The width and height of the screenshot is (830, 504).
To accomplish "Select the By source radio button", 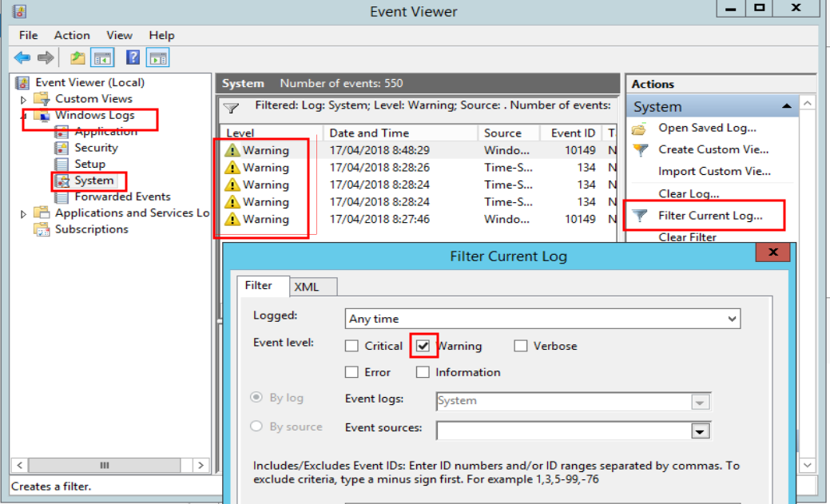I will pyautogui.click(x=256, y=427).
